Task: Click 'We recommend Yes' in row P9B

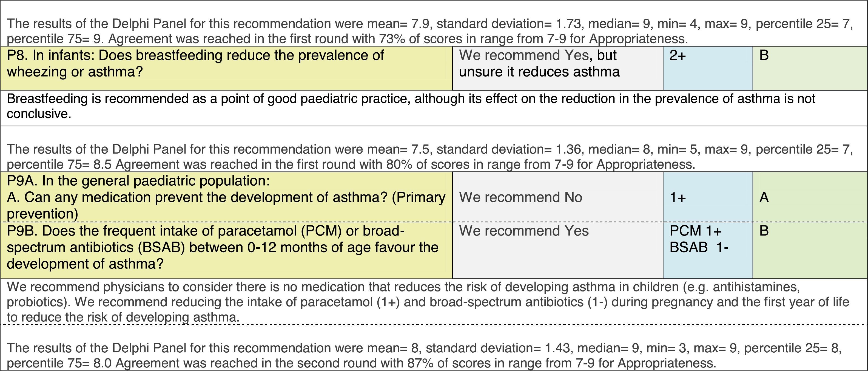Action: (524, 231)
